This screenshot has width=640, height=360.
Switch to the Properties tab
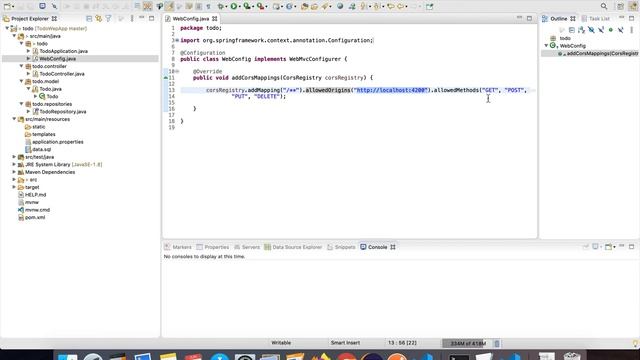tap(213, 247)
